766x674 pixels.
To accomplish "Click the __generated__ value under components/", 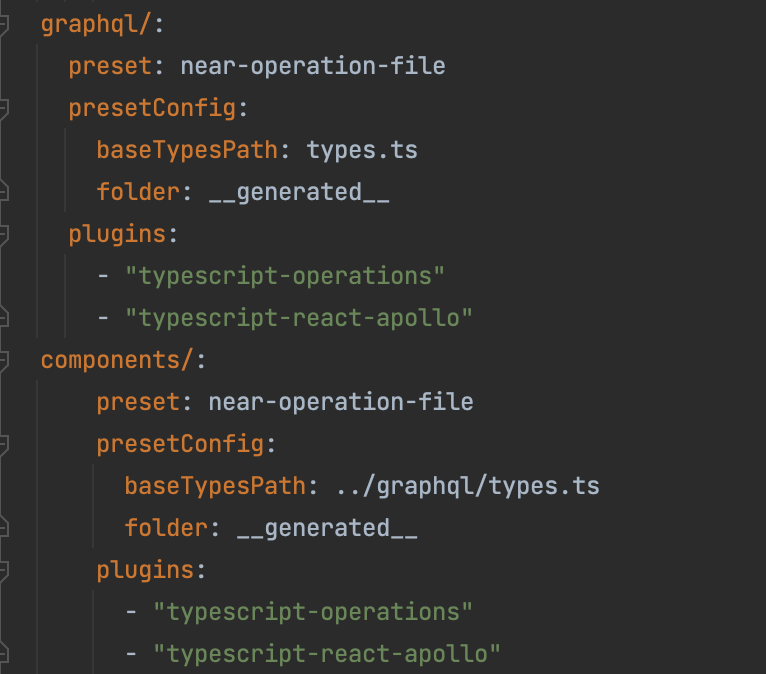I will point(327,528).
